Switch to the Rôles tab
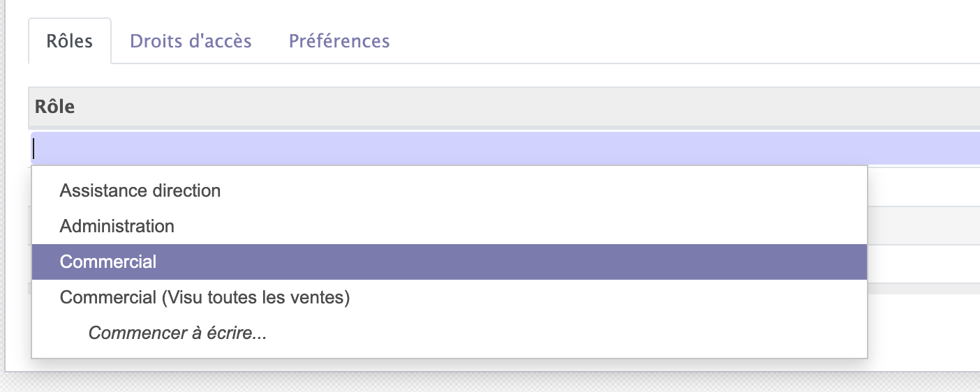Image resolution: width=980 pixels, height=392 pixels. coord(70,41)
